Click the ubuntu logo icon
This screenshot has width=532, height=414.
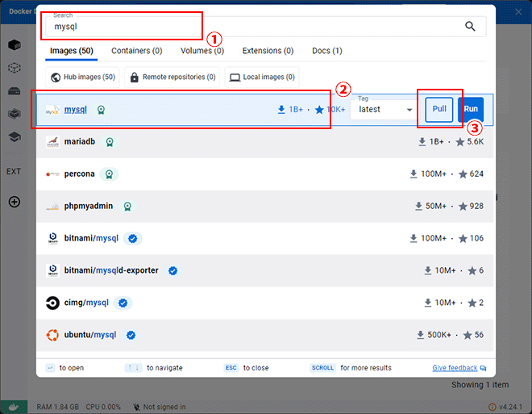[x=52, y=335]
